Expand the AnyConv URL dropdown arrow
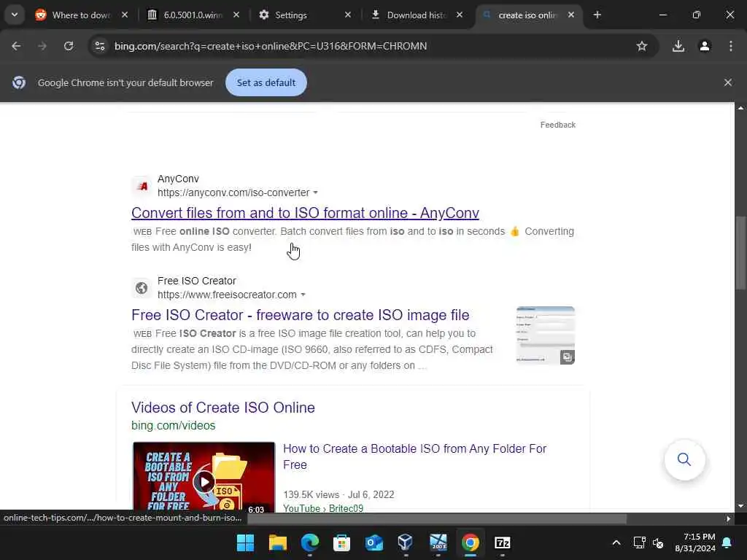The image size is (747, 560). point(315,192)
